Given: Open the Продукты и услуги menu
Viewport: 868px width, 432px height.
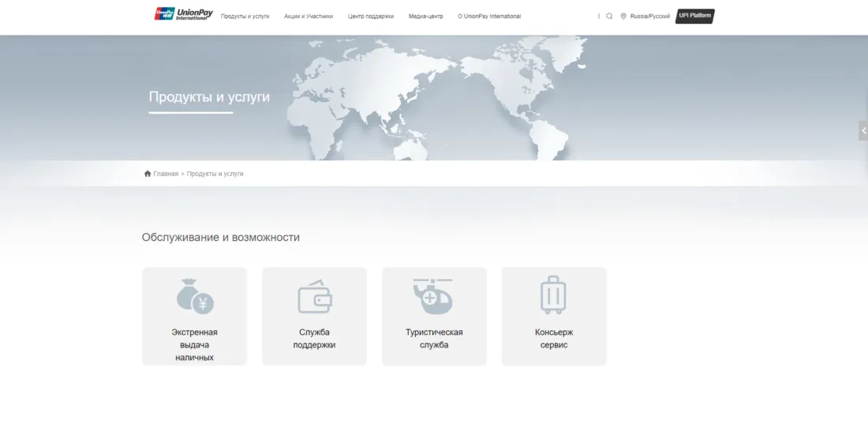Looking at the screenshot, I should pyautogui.click(x=245, y=17).
